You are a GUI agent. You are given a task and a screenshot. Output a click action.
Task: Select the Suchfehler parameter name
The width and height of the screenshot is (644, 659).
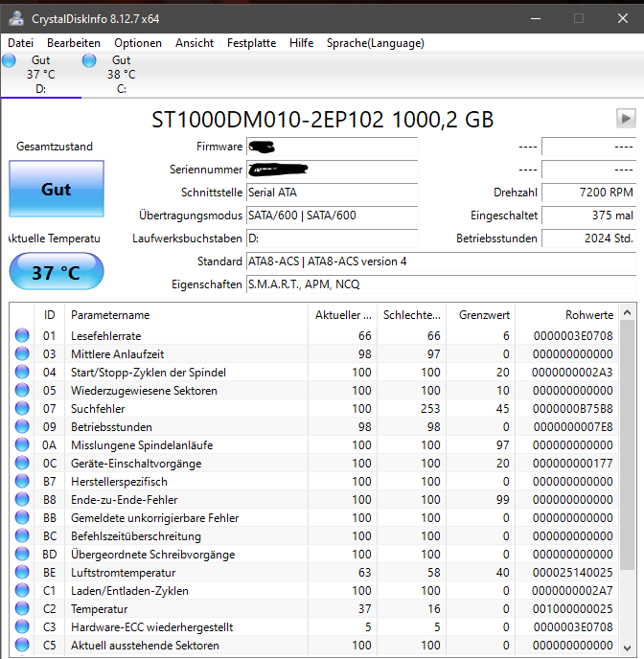(98, 408)
